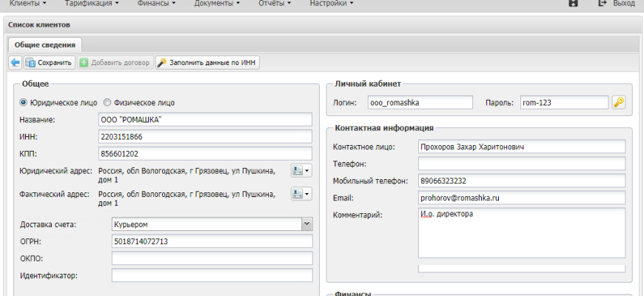Click the top-right save disk icon
The width and height of the screenshot is (644, 296).
pyautogui.click(x=573, y=4)
